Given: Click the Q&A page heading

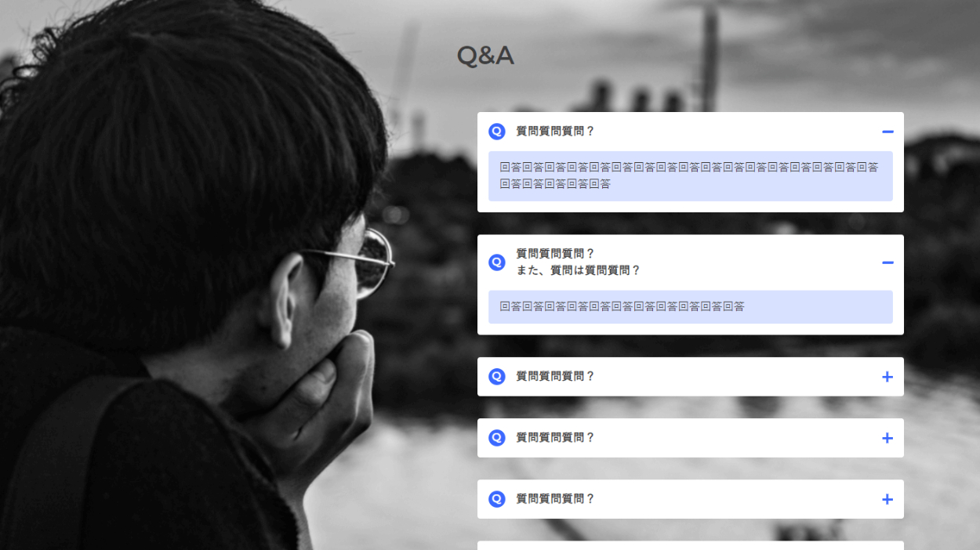Looking at the screenshot, I should pos(485,56).
